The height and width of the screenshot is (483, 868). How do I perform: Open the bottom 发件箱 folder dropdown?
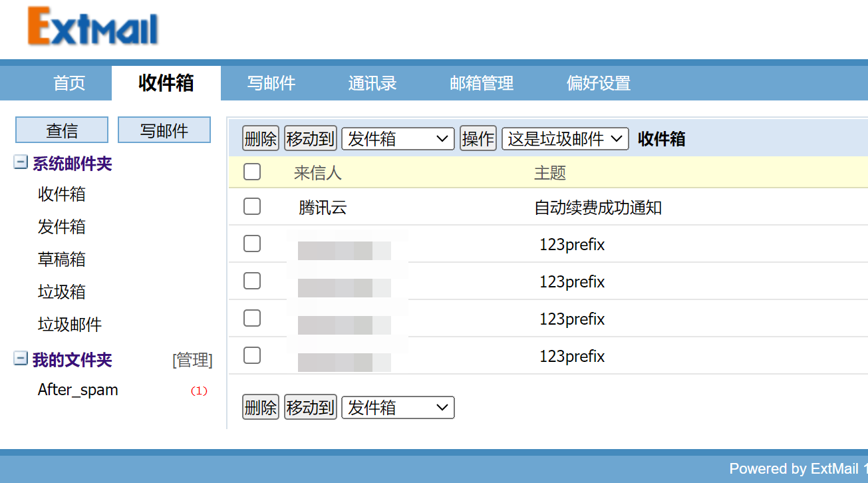[x=398, y=408]
